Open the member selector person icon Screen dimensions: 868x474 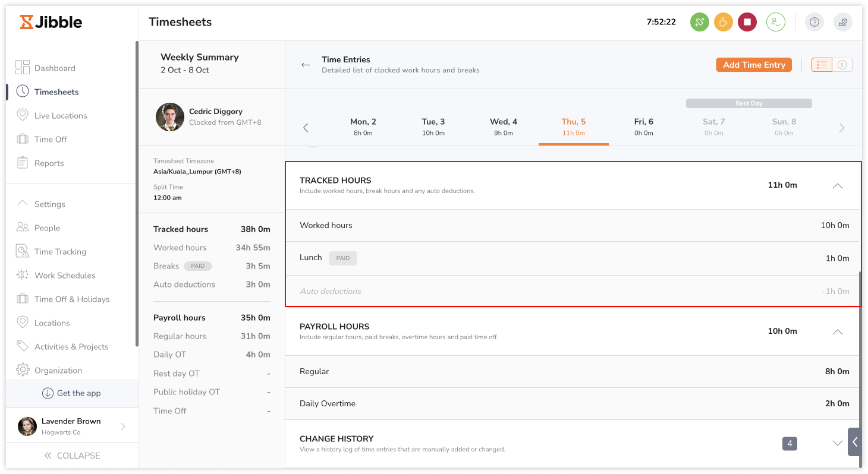pos(775,21)
